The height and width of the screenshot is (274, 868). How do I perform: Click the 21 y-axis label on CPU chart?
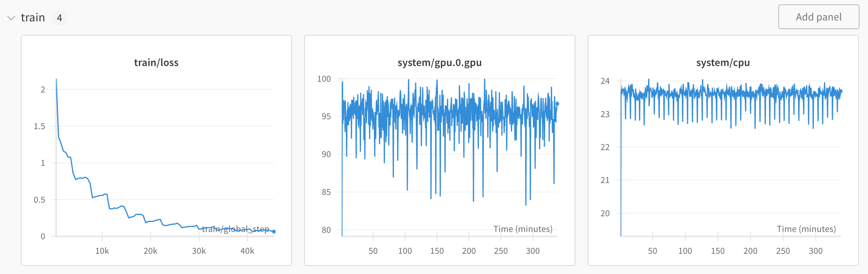(605, 180)
